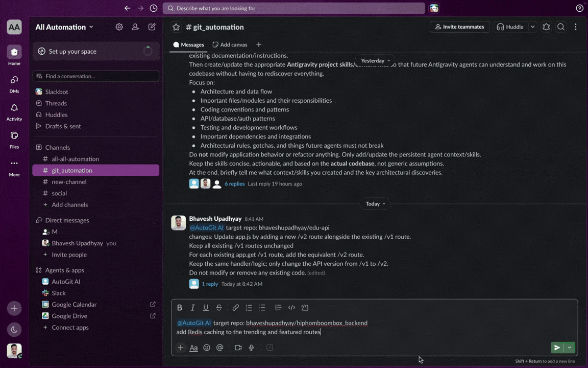
Task: Switch to the Messages tab
Action: (x=189, y=44)
